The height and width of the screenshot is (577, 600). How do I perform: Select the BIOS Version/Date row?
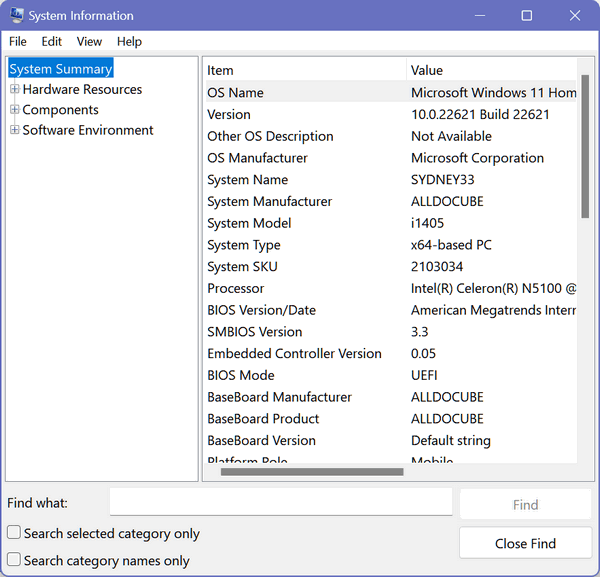point(391,310)
